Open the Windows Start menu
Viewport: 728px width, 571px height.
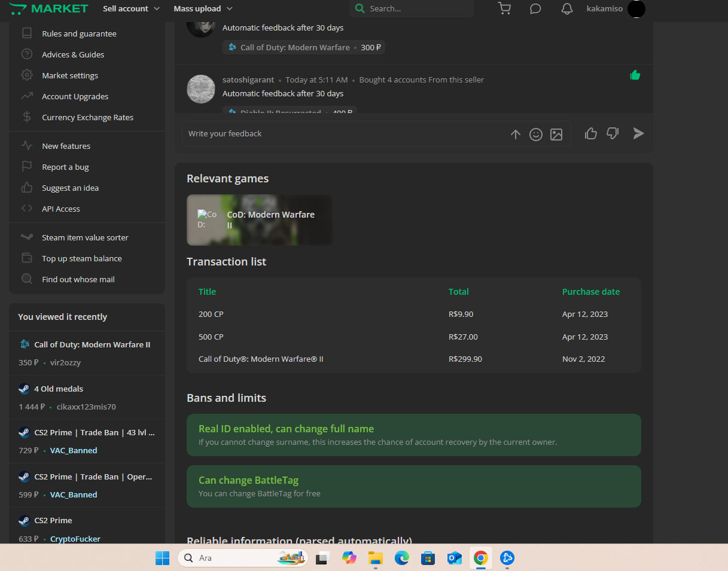tap(162, 558)
